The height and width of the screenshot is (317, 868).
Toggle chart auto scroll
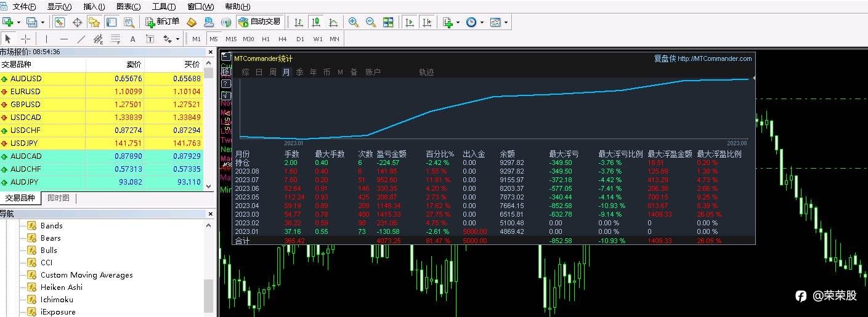(409, 22)
